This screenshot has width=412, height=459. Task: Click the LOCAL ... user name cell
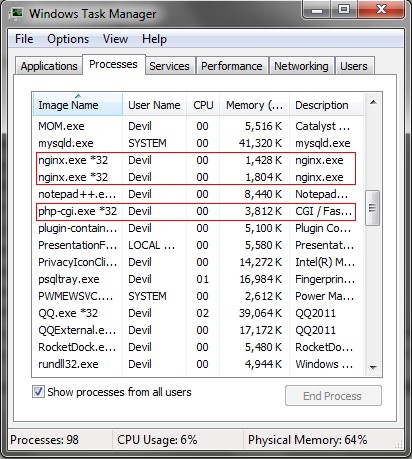tap(152, 245)
